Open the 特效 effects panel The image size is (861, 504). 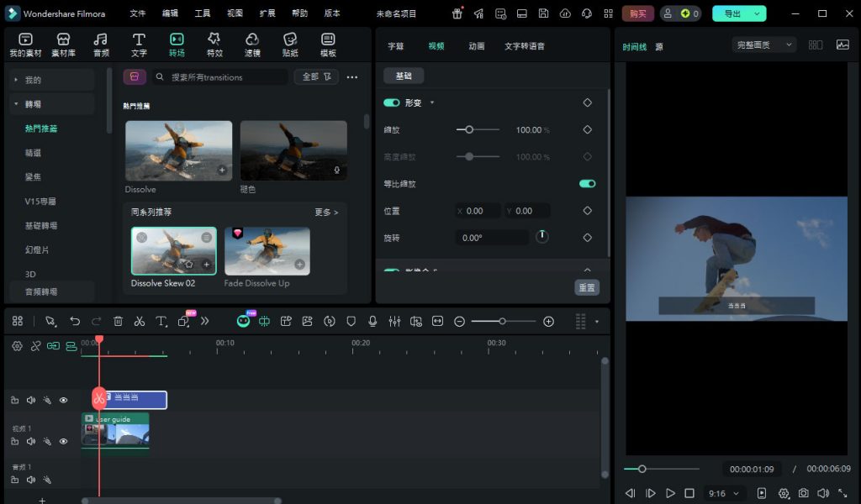(214, 45)
